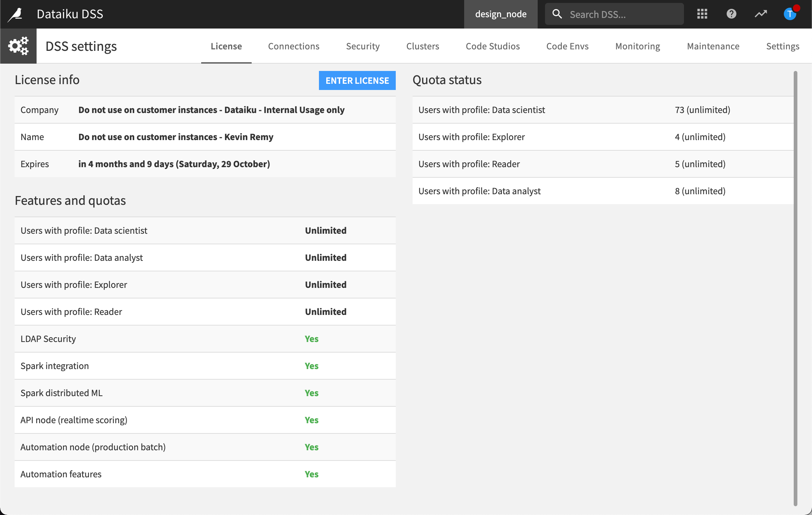The image size is (812, 515).
Task: Open the Security settings tab
Action: [x=363, y=46]
